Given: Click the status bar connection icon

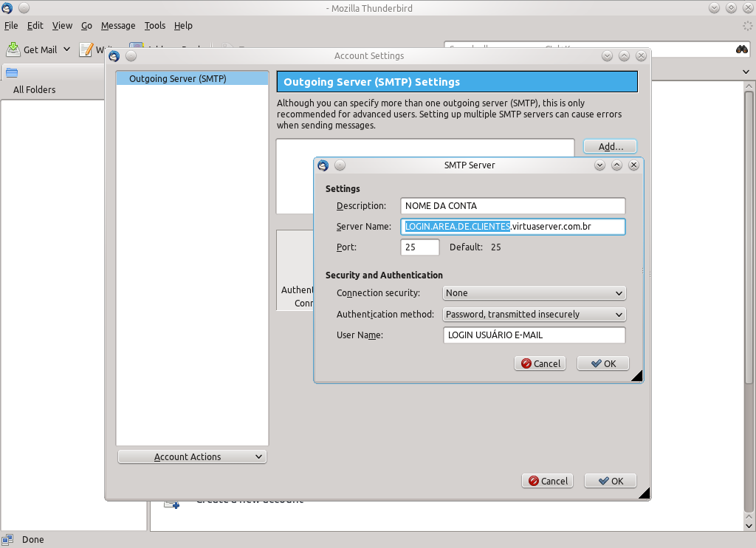Looking at the screenshot, I should 7,539.
